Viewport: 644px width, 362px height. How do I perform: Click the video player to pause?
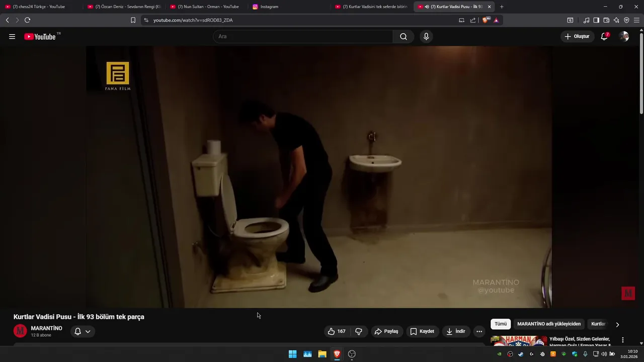point(319,177)
